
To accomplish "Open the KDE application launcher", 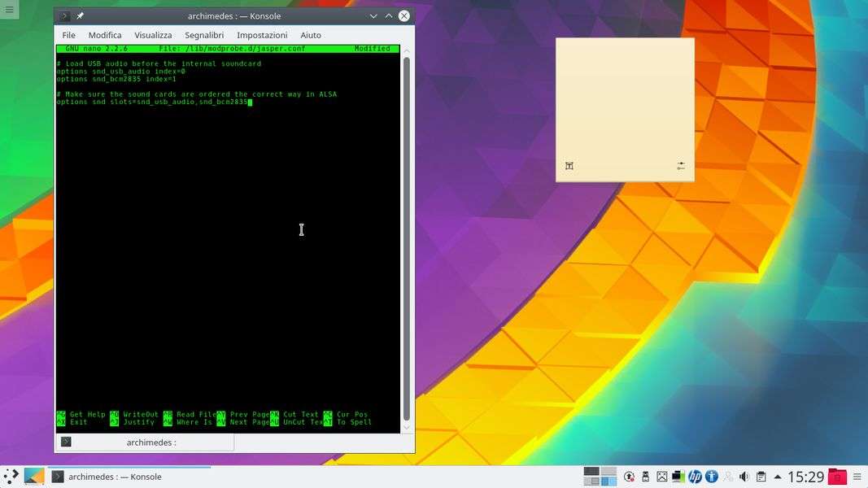I will (11, 477).
